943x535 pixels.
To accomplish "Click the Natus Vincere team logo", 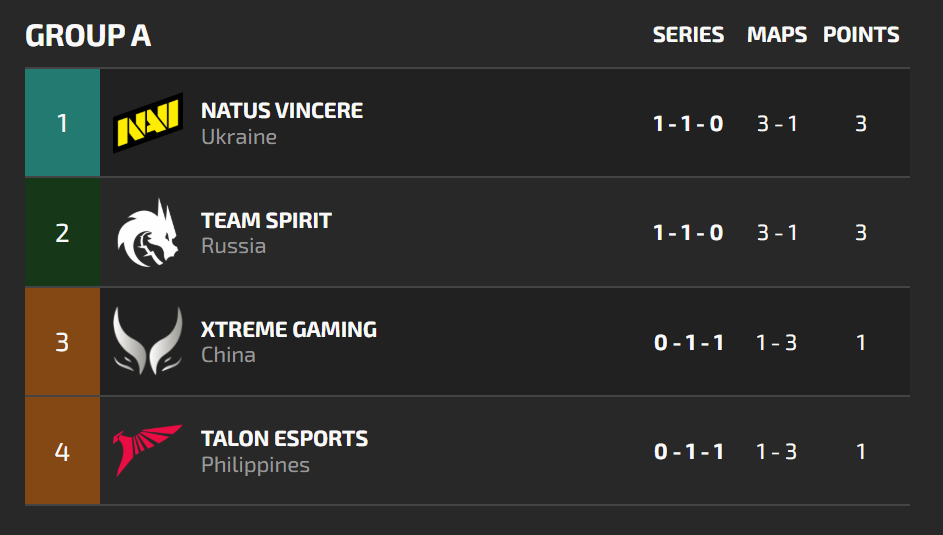I will pos(147,123).
